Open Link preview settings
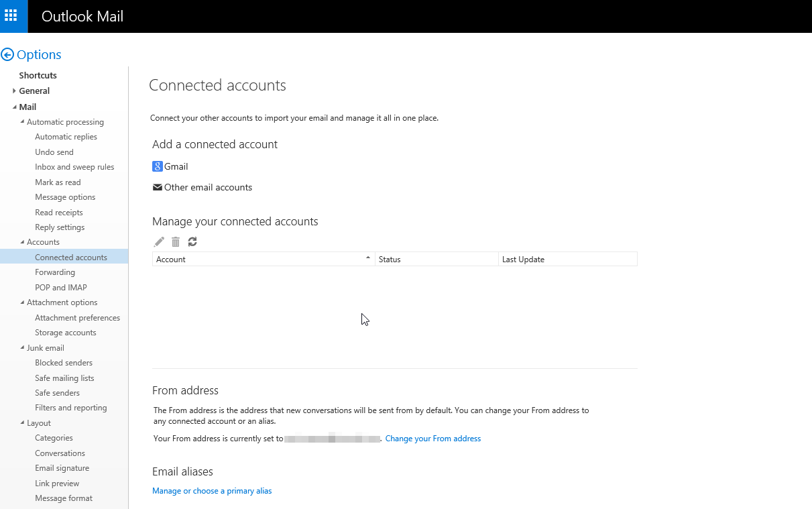The image size is (812, 509). click(x=57, y=484)
